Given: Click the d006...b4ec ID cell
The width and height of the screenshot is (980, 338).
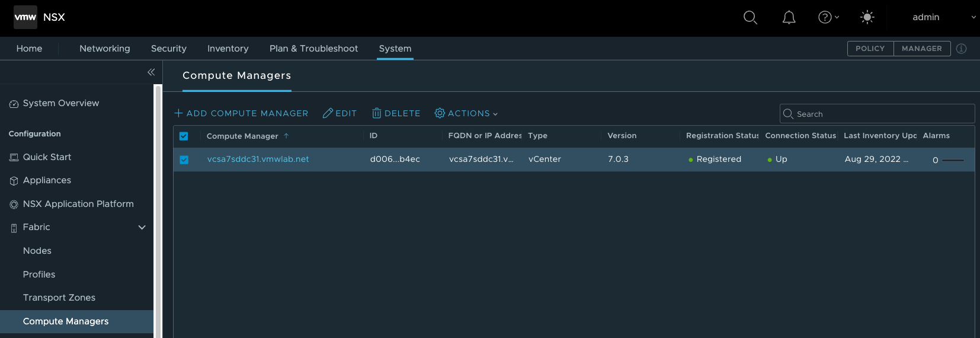Looking at the screenshot, I should pyautogui.click(x=395, y=159).
